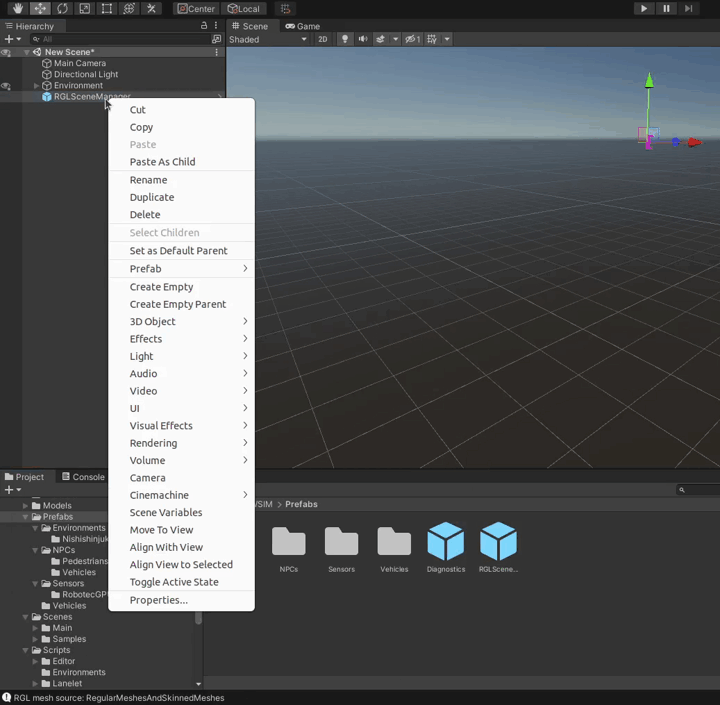This screenshot has height=705, width=720.
Task: Expand the Environment object
Action: (x=36, y=85)
